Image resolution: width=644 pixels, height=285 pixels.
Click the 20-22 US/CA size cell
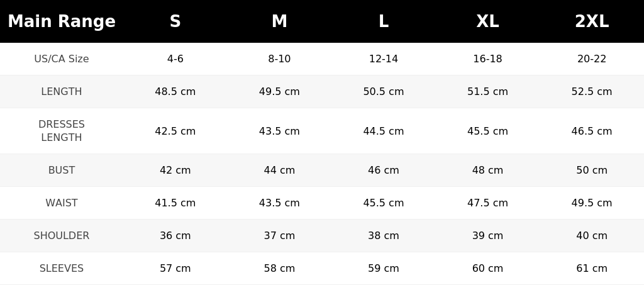click(591, 59)
